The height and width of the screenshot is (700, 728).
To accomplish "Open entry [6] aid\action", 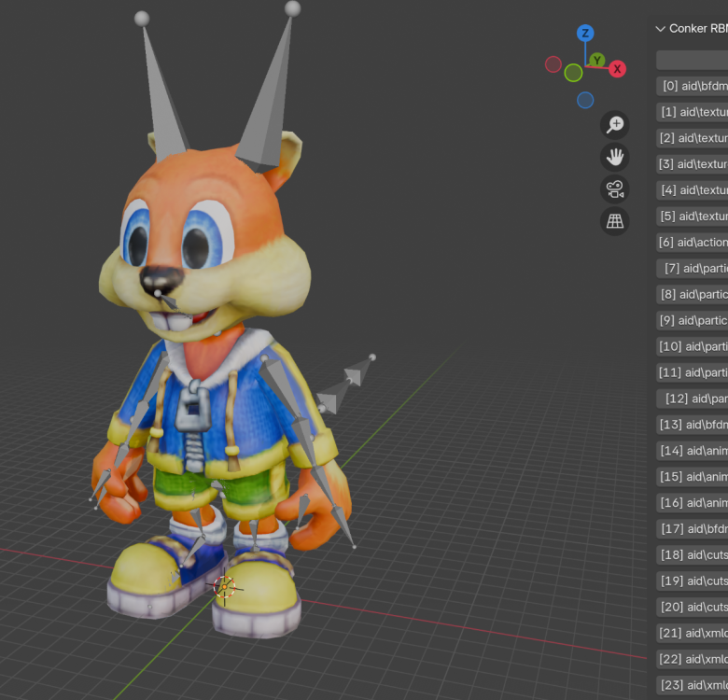I will click(692, 242).
